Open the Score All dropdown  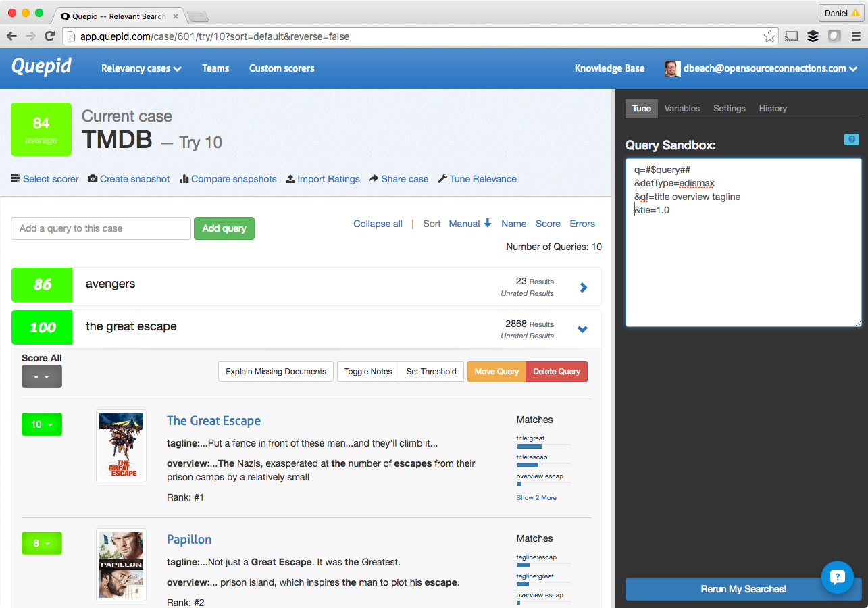(42, 376)
